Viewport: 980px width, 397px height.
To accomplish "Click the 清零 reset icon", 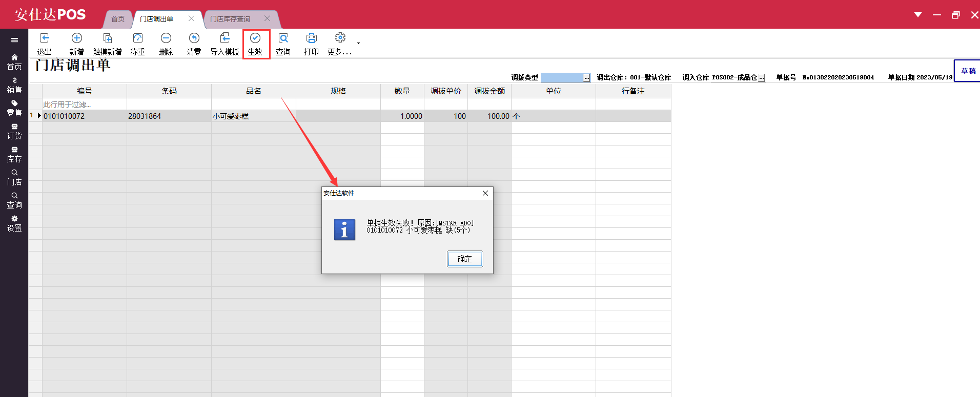I will (194, 44).
